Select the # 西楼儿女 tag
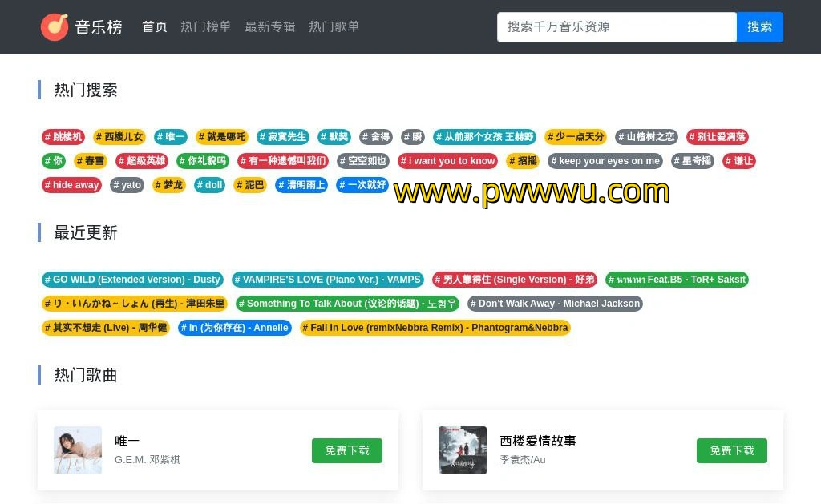 pos(119,136)
